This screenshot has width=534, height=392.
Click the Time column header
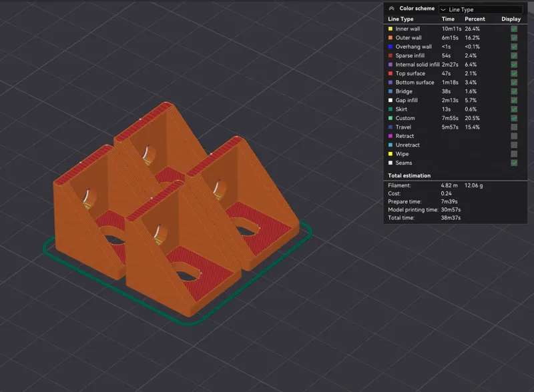pos(448,19)
